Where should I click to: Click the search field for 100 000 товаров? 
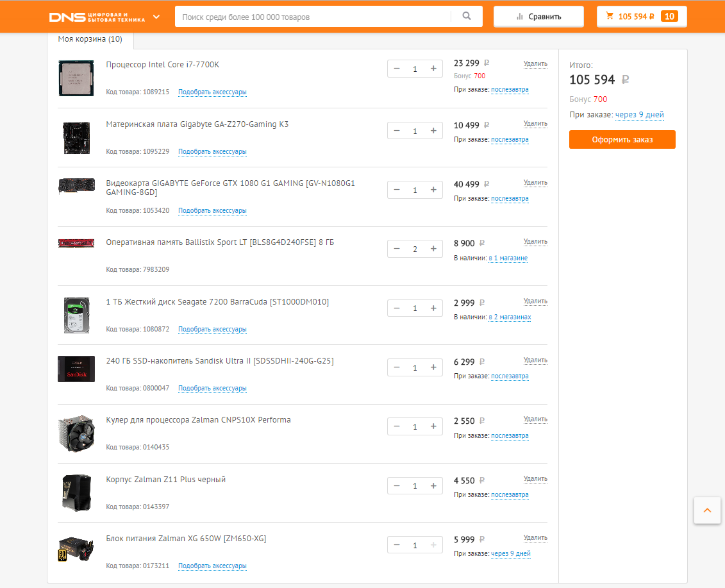pyautogui.click(x=313, y=17)
